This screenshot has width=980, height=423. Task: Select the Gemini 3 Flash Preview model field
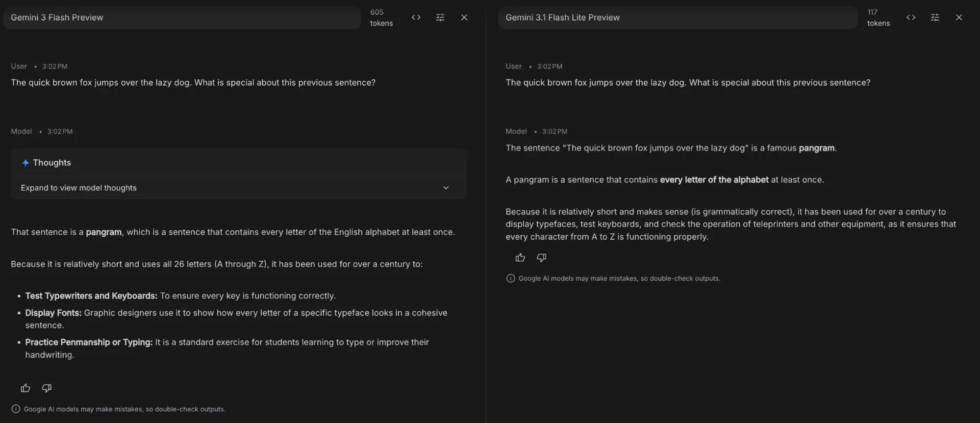point(182,18)
